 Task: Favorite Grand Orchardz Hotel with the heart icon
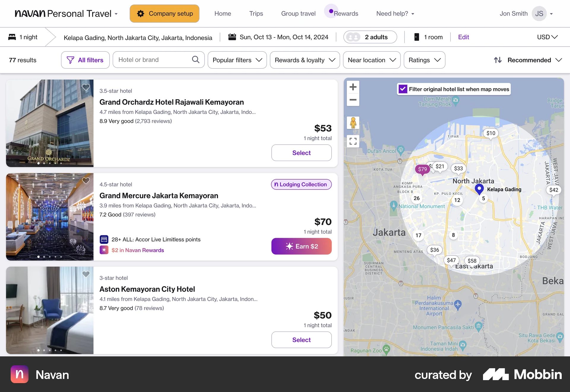coord(86,87)
